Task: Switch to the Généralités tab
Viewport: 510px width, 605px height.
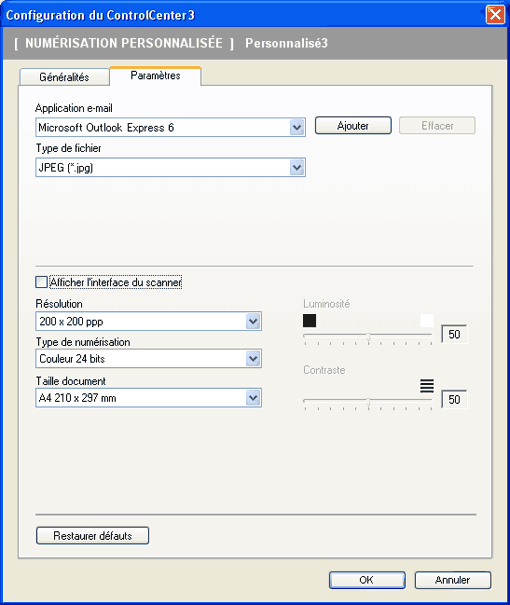Action: (x=64, y=77)
